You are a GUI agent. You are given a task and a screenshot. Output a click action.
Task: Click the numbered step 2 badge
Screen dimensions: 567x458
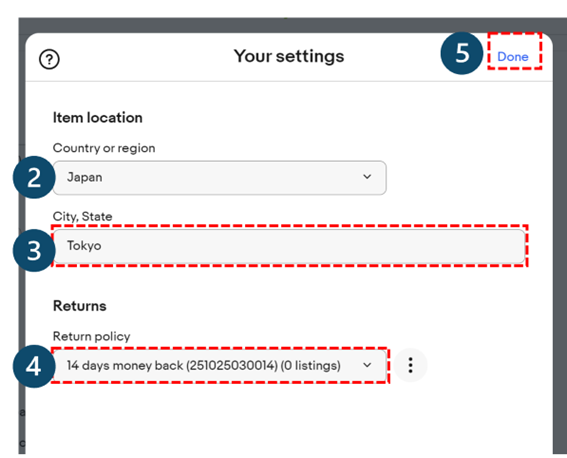pyautogui.click(x=34, y=177)
